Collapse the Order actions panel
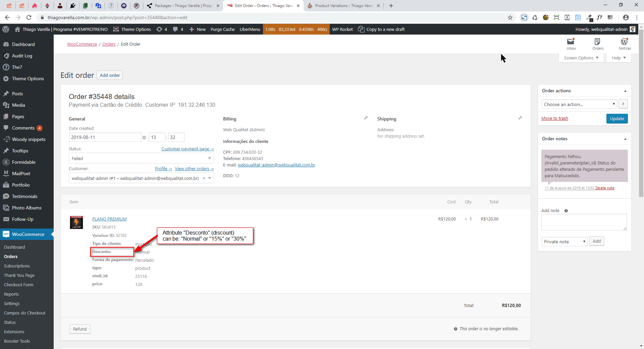Screen dimensions: 644x349 coord(625,91)
